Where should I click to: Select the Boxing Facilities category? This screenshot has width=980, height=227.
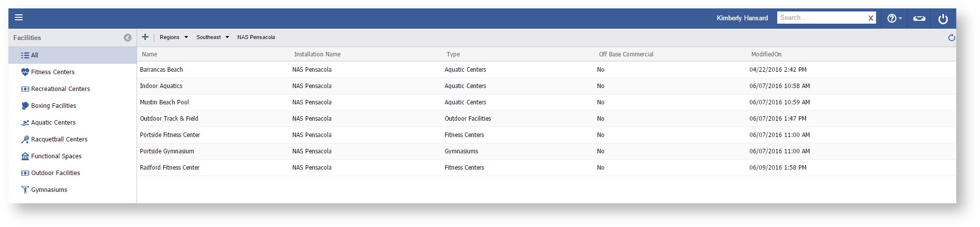(x=53, y=106)
